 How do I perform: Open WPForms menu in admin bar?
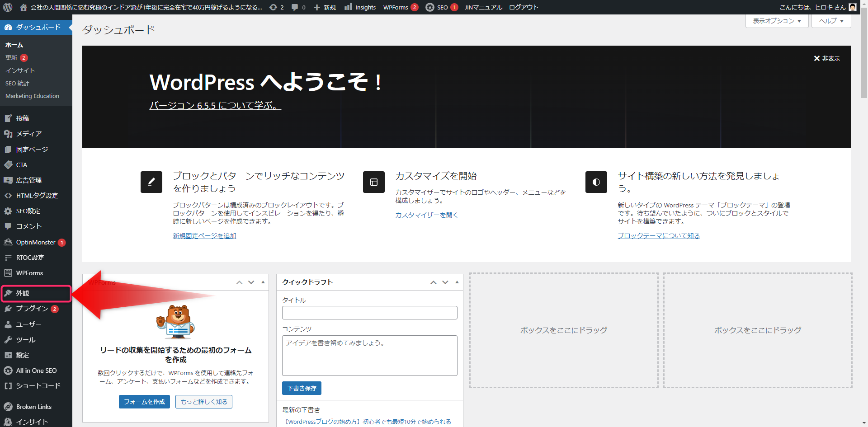pos(401,7)
